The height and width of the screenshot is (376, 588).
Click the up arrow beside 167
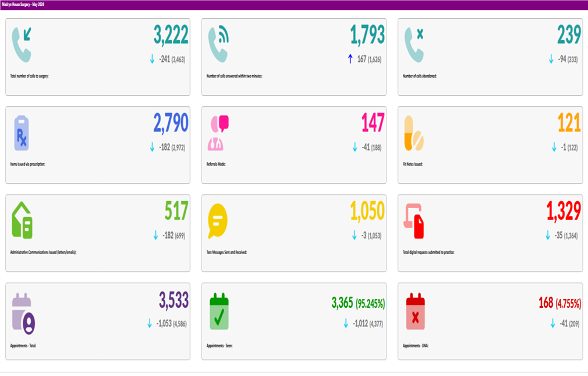[350, 59]
